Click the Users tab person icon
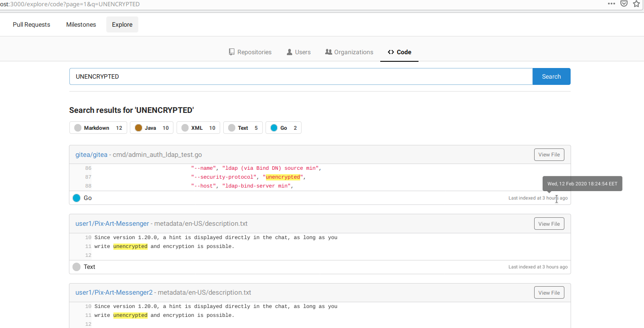 pos(290,52)
